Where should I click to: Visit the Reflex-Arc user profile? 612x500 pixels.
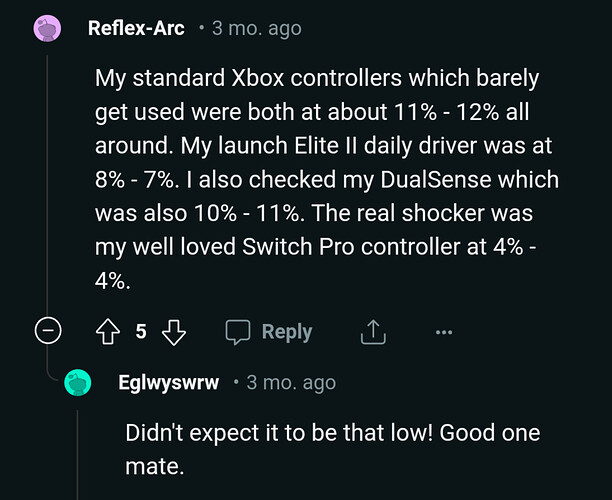click(x=136, y=28)
